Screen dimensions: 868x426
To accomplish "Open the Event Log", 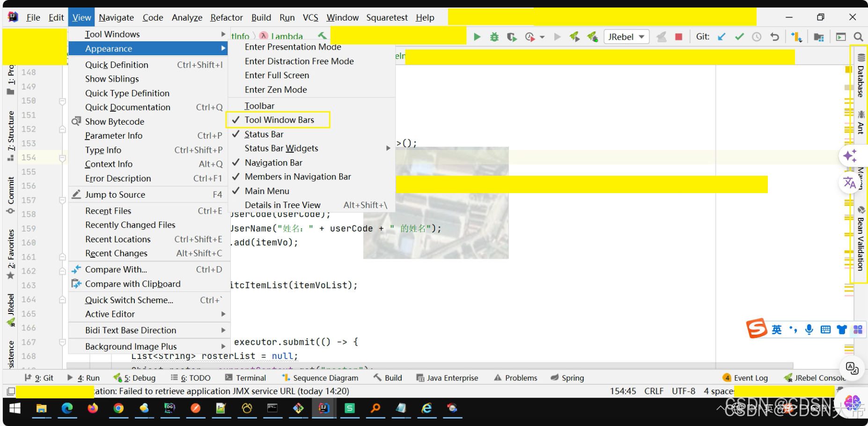I will pos(745,378).
